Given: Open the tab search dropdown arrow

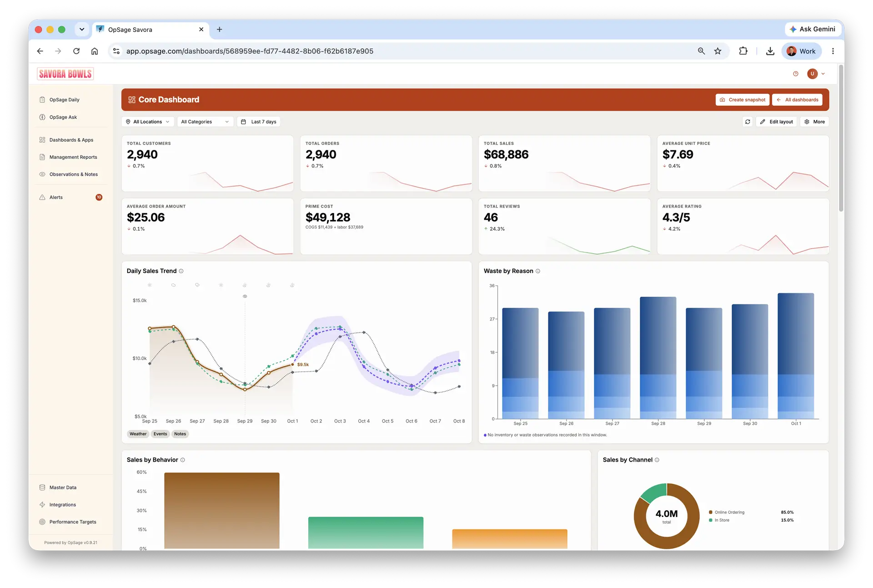Looking at the screenshot, I should 82,29.
